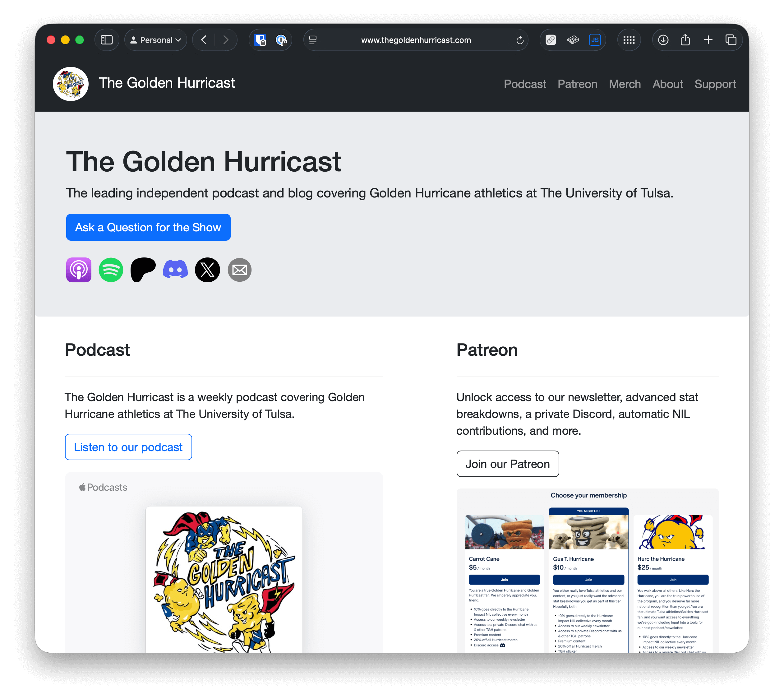The width and height of the screenshot is (784, 699).
Task: Open the Safari share menu
Action: click(x=685, y=40)
